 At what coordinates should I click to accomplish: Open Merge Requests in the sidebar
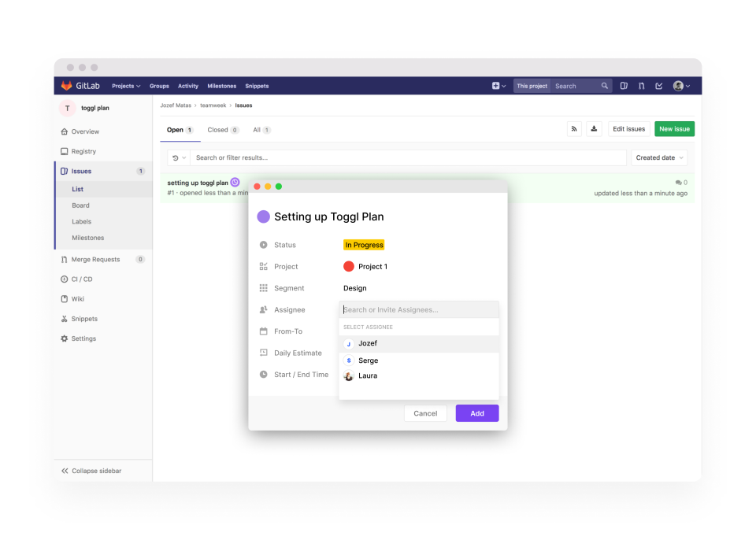tap(95, 260)
